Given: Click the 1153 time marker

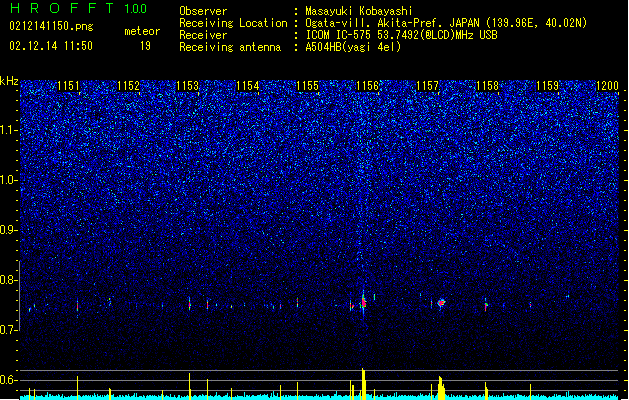Looking at the screenshot, I should pyautogui.click(x=188, y=86).
